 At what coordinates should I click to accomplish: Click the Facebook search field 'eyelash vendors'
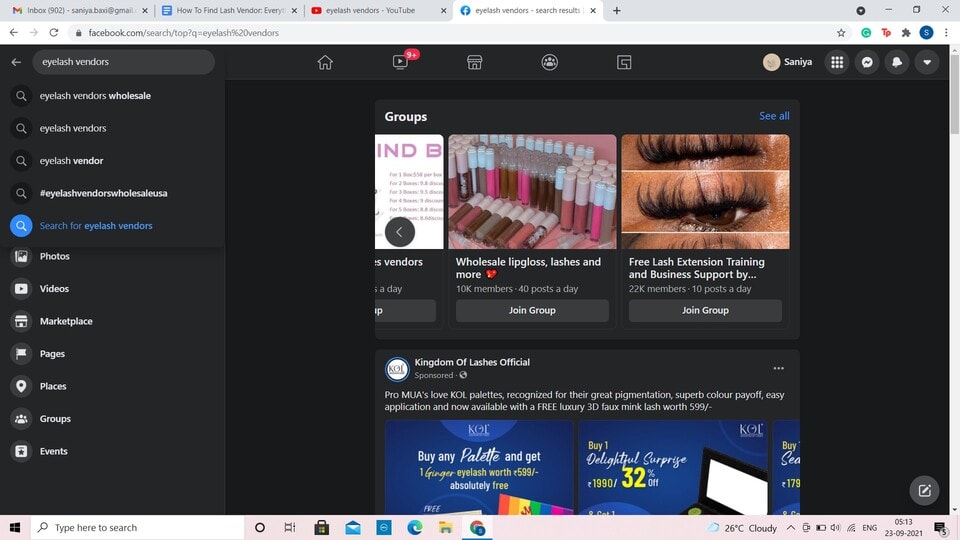click(x=124, y=62)
